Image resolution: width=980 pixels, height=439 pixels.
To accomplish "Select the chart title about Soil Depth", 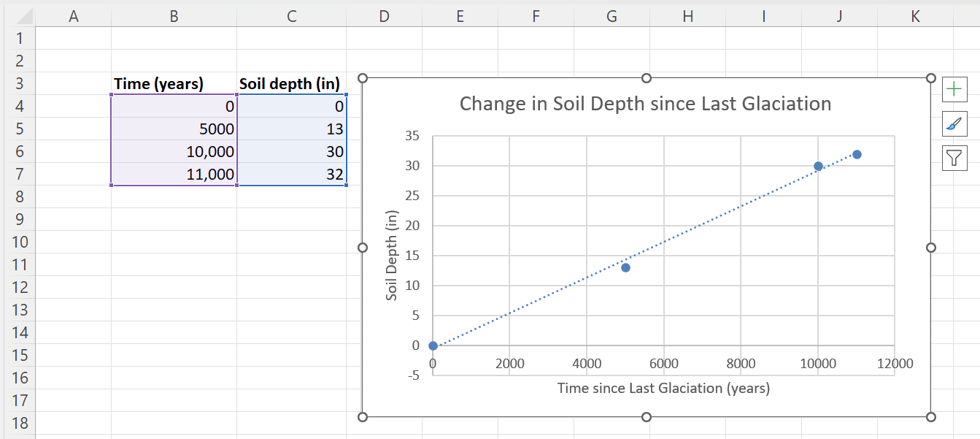I will tap(645, 104).
